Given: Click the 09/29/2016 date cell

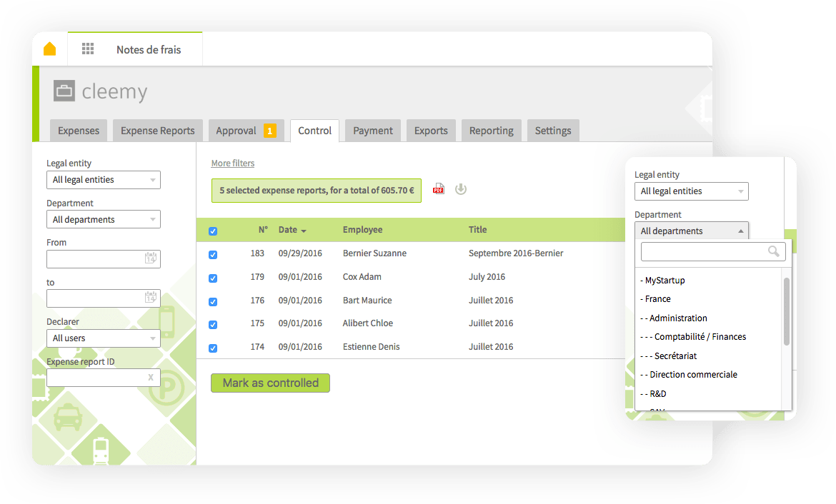Looking at the screenshot, I should coord(300,253).
